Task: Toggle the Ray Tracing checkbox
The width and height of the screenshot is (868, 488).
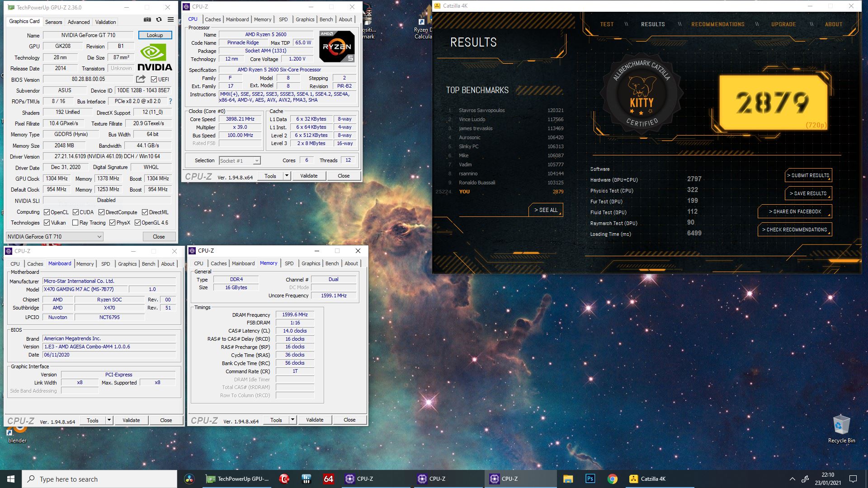Action: (75, 223)
